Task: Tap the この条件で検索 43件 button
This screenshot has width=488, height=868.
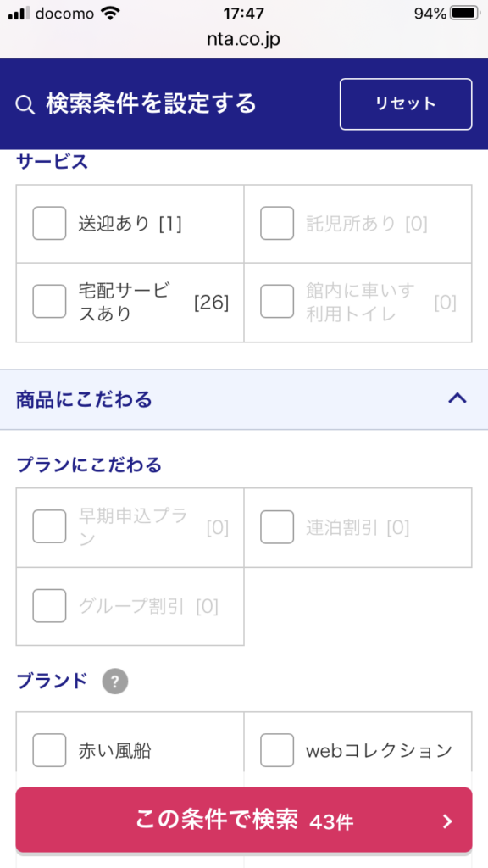Action: point(244,820)
